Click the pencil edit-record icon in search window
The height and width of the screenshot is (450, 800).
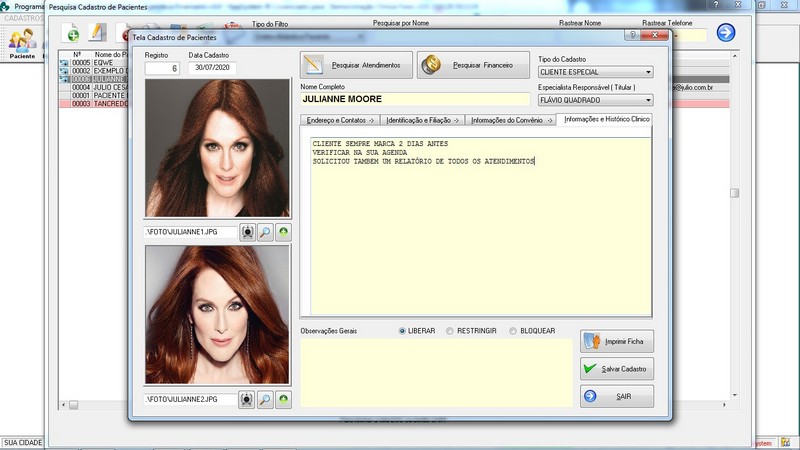[97, 33]
